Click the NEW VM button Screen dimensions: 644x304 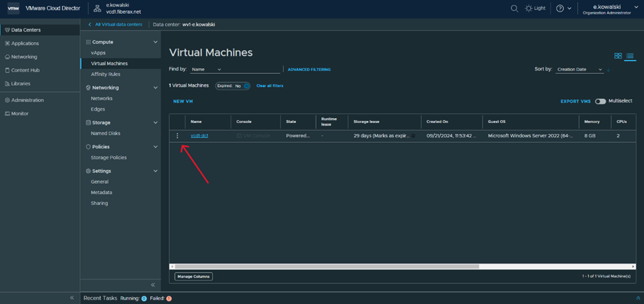click(183, 101)
